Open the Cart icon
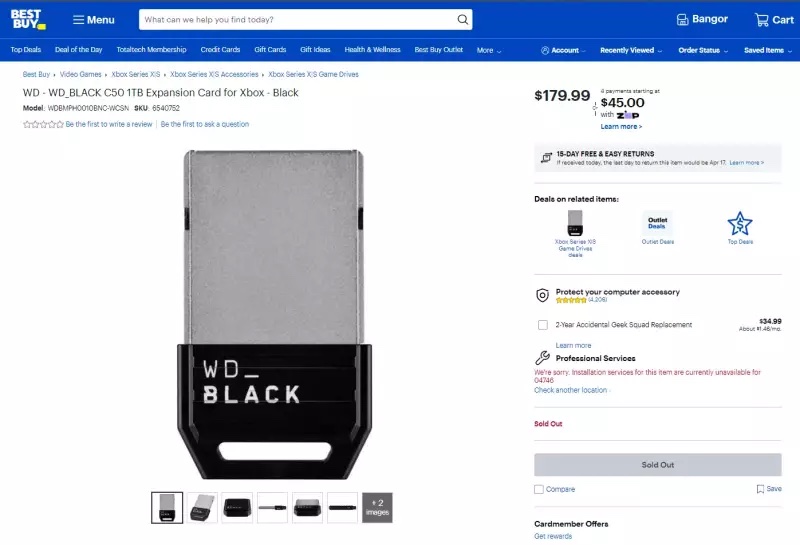Image resolution: width=800 pixels, height=545 pixels. point(761,20)
